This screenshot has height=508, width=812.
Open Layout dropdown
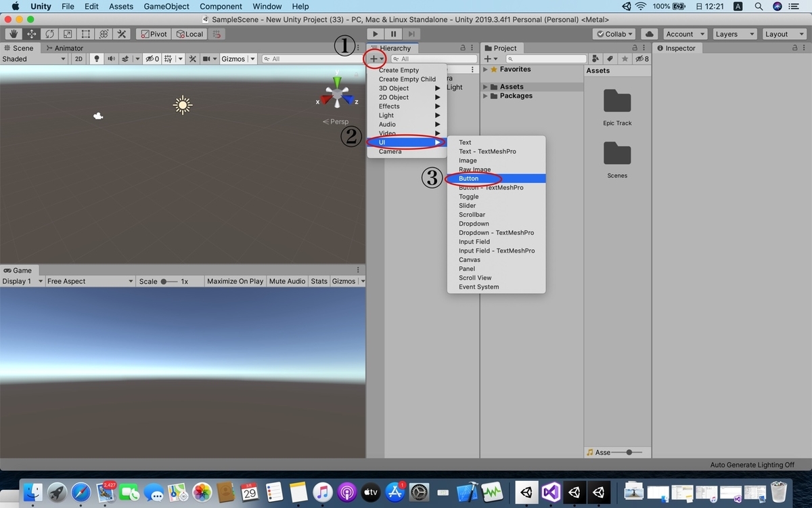click(784, 34)
